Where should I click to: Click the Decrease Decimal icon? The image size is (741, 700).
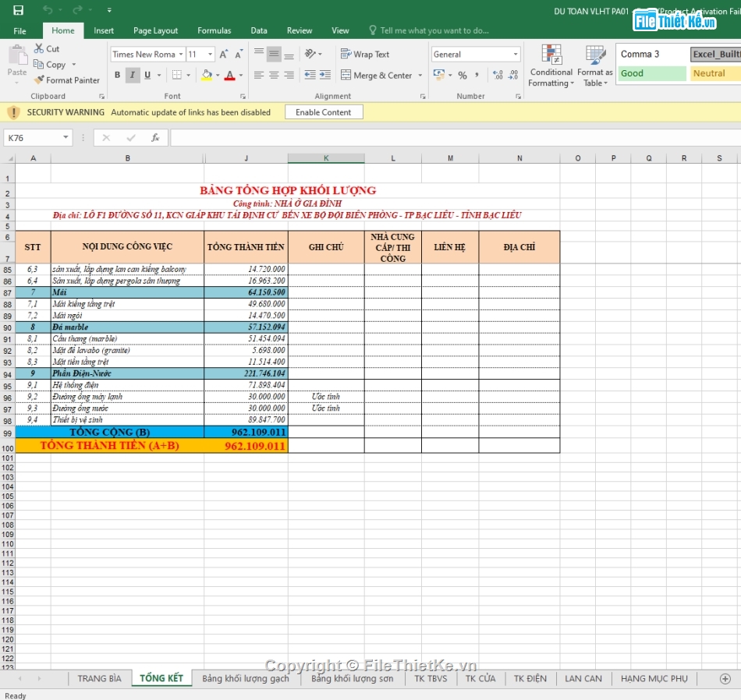click(513, 75)
